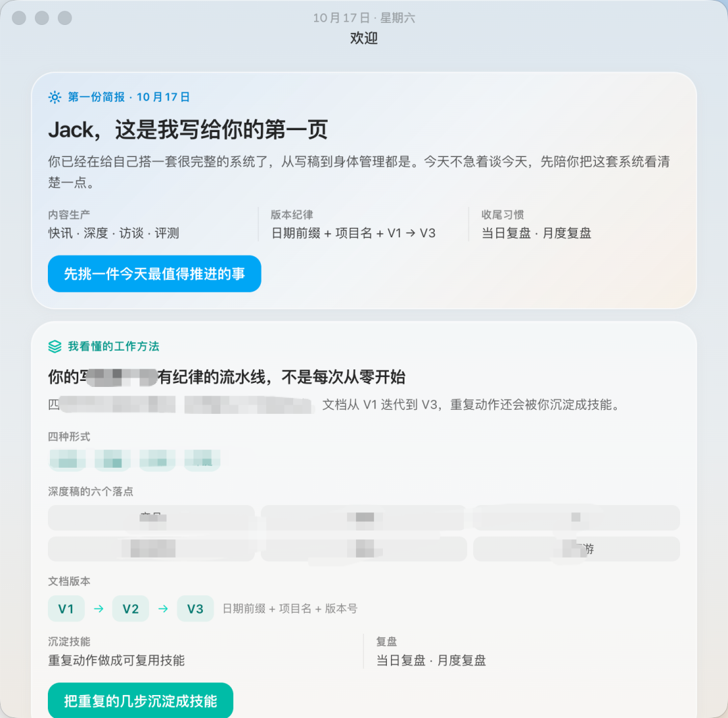Viewport: 728px width, 718px height.
Task: Click text 日期前缀 + 项目名 + V1 → V3
Action: coord(353,233)
